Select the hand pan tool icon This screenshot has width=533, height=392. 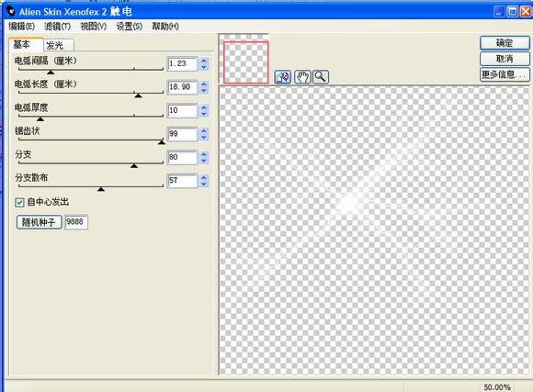[302, 77]
